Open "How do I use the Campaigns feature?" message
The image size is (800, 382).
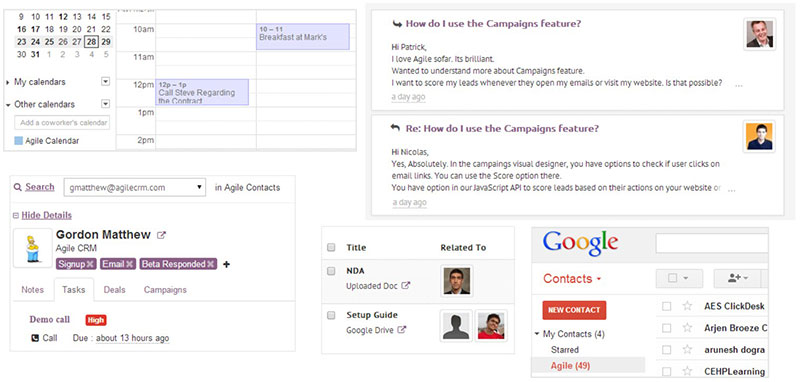point(493,23)
